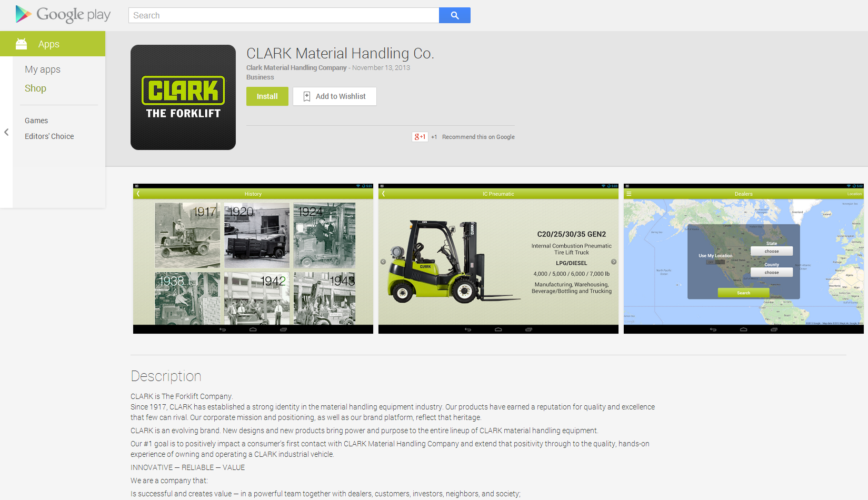
Task: Select the Apps briefcase icon in sidebar
Action: pos(21,44)
